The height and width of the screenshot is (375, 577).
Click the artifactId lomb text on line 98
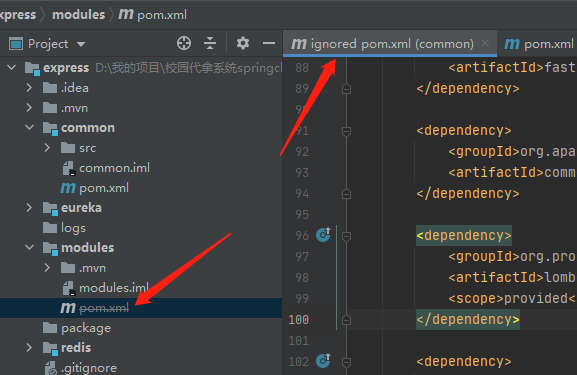511,277
